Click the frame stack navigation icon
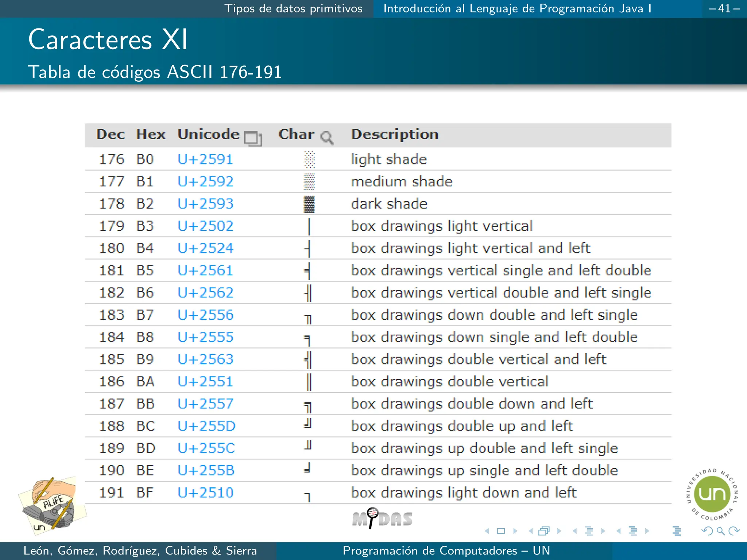This screenshot has width=747, height=560. (544, 531)
